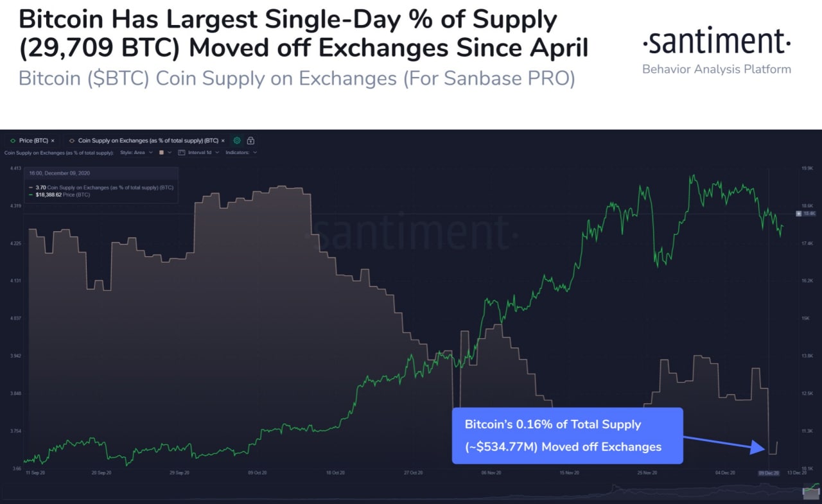Open the Style: Area dropdown
This screenshot has width=822, height=504.
[137, 153]
